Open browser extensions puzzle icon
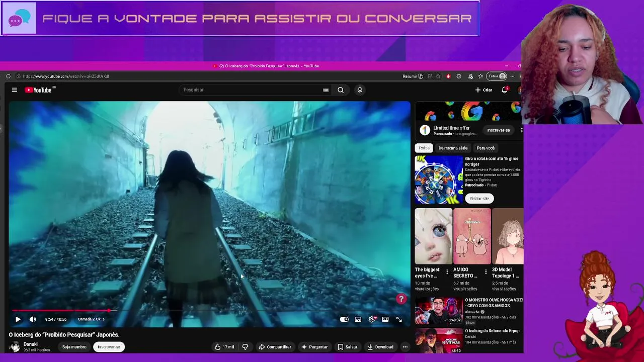 point(458,76)
